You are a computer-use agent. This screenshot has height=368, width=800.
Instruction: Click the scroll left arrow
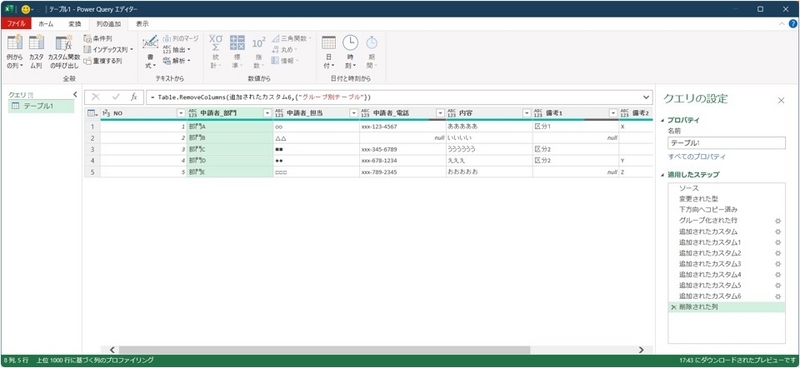(x=112, y=350)
